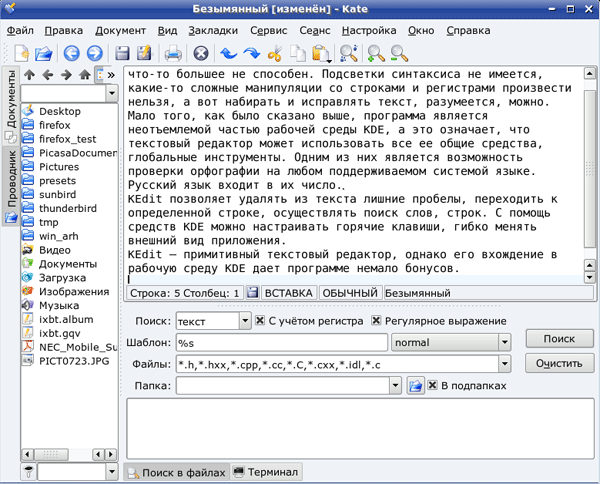This screenshot has width=600, height=484.
Task: Select the firefox_test folder
Action: pyautogui.click(x=67, y=139)
